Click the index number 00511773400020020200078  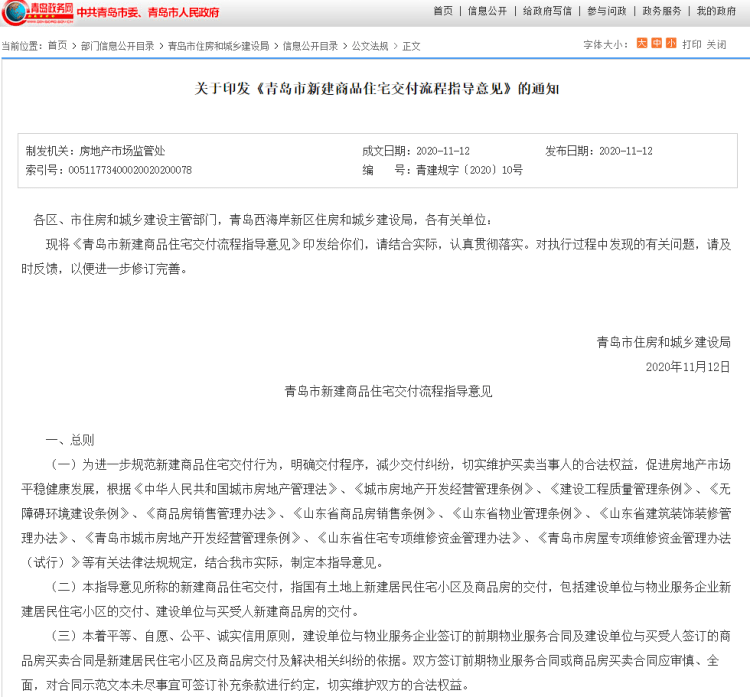(x=130, y=170)
